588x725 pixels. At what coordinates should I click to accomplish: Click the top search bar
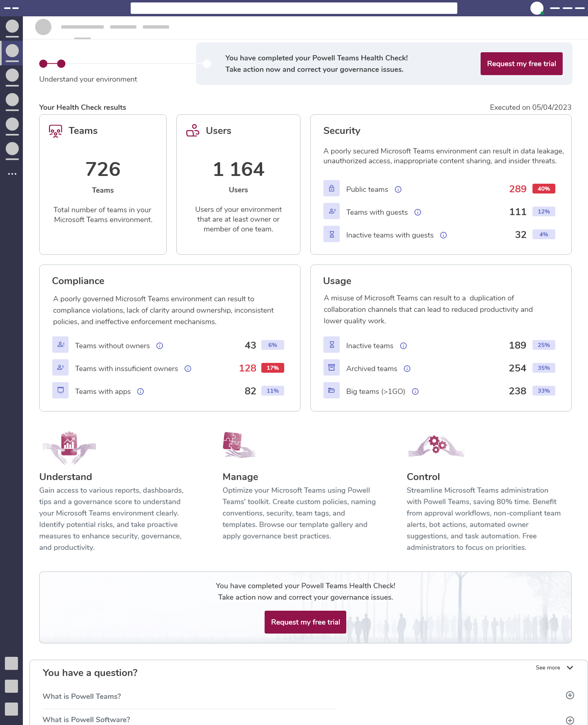tap(294, 8)
